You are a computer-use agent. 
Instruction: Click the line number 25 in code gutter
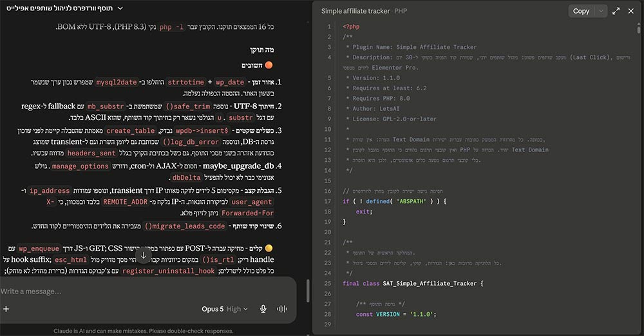coord(327,283)
